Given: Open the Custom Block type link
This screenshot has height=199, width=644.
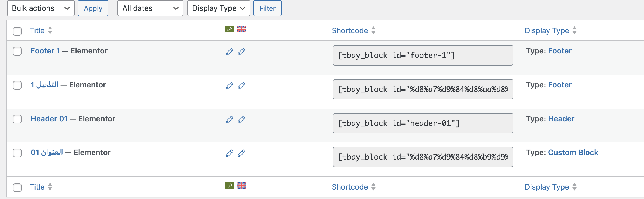Looking at the screenshot, I should point(573,152).
